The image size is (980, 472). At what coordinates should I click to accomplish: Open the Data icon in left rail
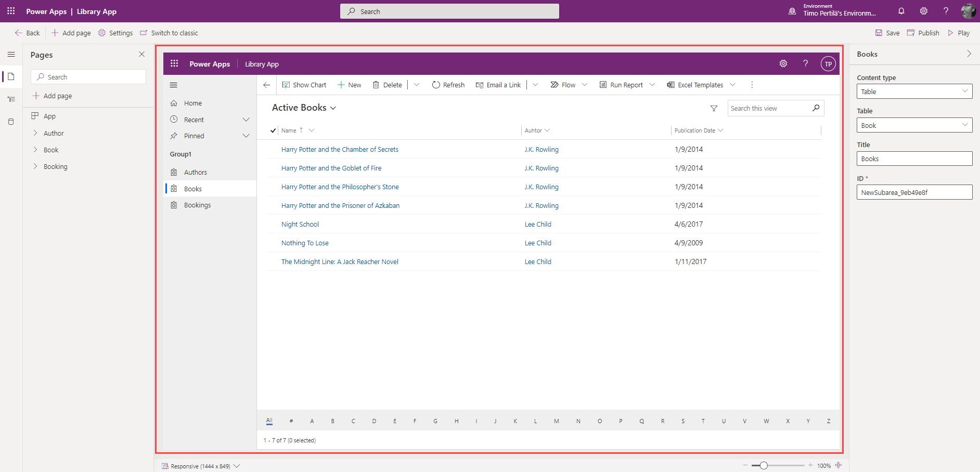click(x=11, y=122)
